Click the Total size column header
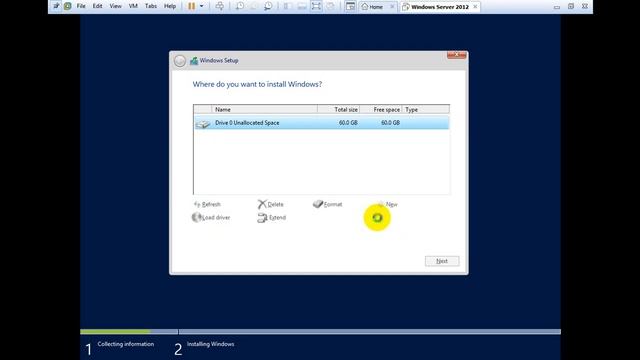 pos(338,109)
